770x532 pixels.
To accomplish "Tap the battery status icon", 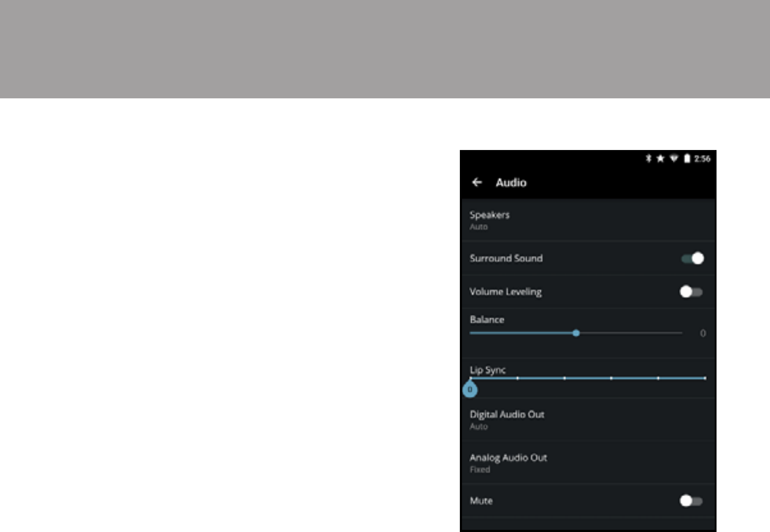I will pyautogui.click(x=687, y=159).
